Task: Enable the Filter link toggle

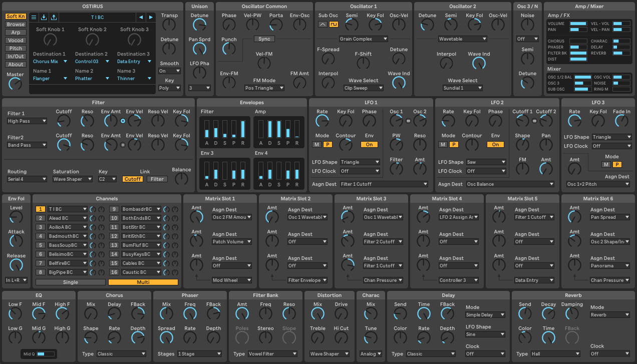Action: (x=157, y=179)
